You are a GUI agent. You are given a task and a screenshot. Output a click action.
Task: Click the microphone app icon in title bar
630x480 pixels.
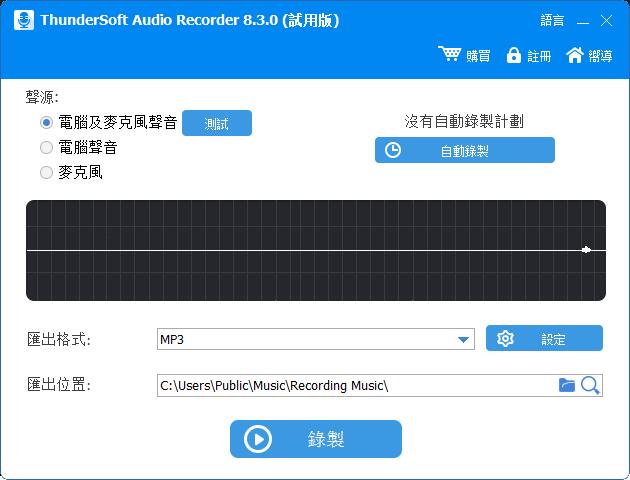click(24, 20)
